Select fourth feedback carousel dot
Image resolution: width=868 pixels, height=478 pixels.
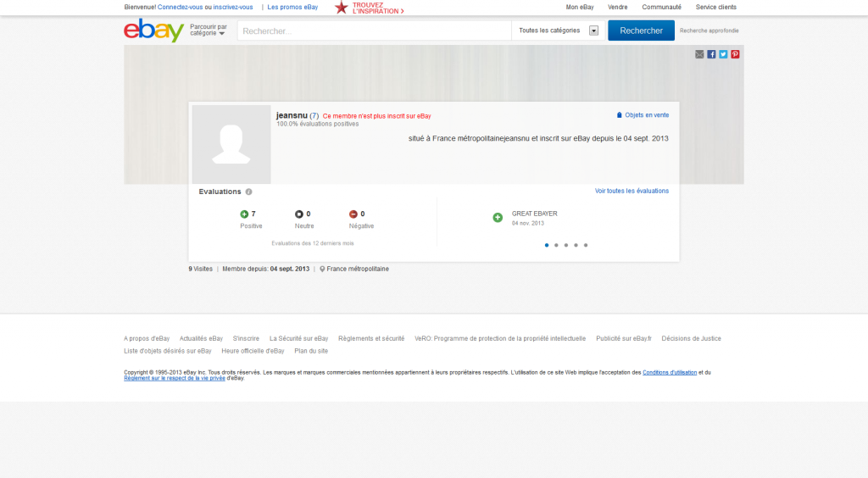click(576, 245)
